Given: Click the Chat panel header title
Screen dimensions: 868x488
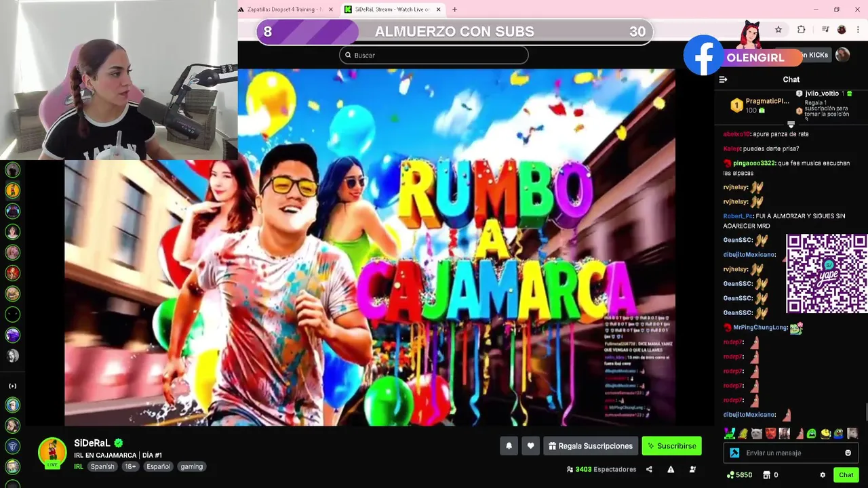Looking at the screenshot, I should click(791, 79).
